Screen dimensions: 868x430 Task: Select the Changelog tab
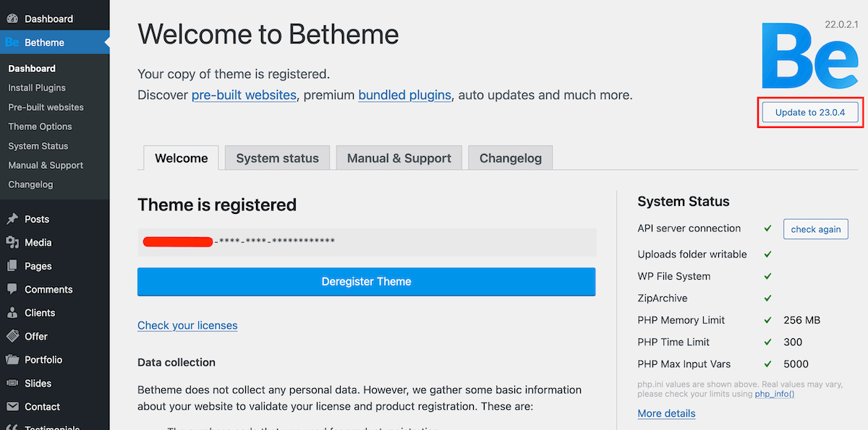pos(510,158)
